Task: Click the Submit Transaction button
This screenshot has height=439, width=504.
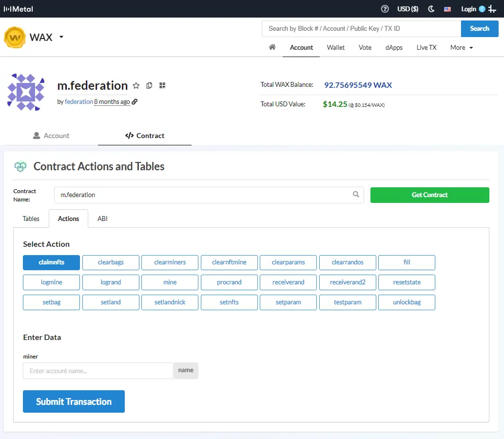Action: click(x=74, y=401)
